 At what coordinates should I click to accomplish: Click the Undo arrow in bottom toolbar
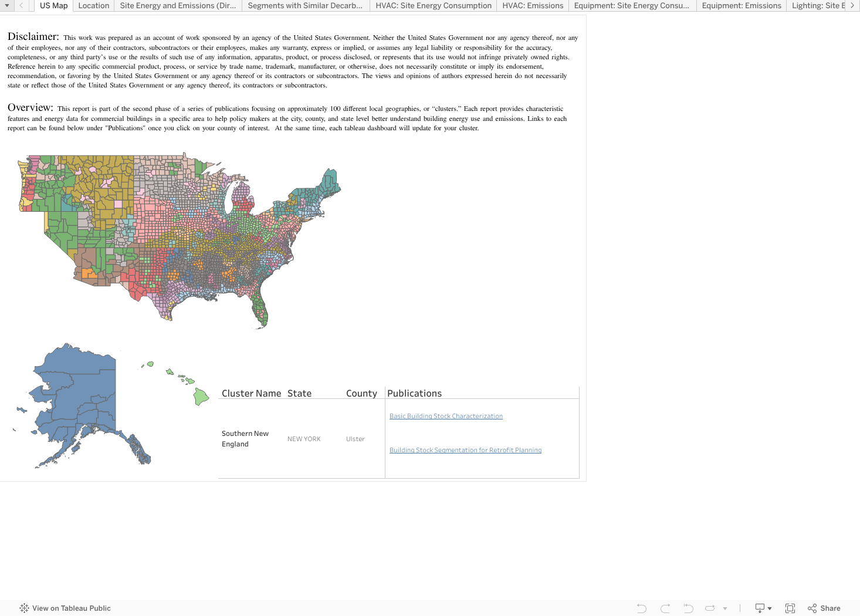point(642,608)
